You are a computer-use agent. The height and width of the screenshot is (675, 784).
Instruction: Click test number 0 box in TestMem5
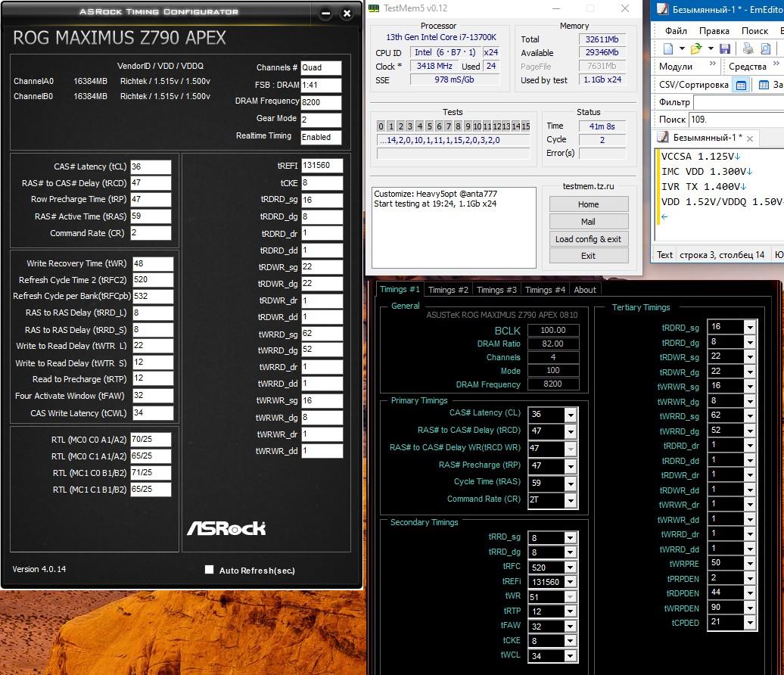tap(381, 126)
